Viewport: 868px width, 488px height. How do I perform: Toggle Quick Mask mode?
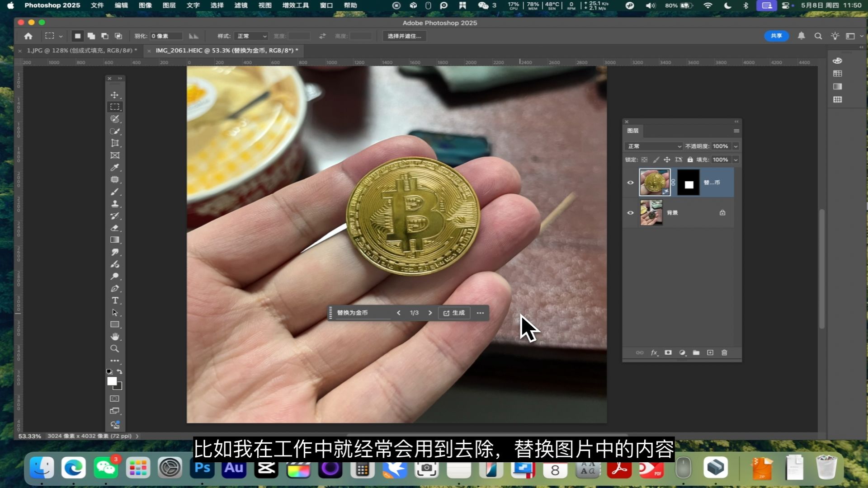point(115,399)
